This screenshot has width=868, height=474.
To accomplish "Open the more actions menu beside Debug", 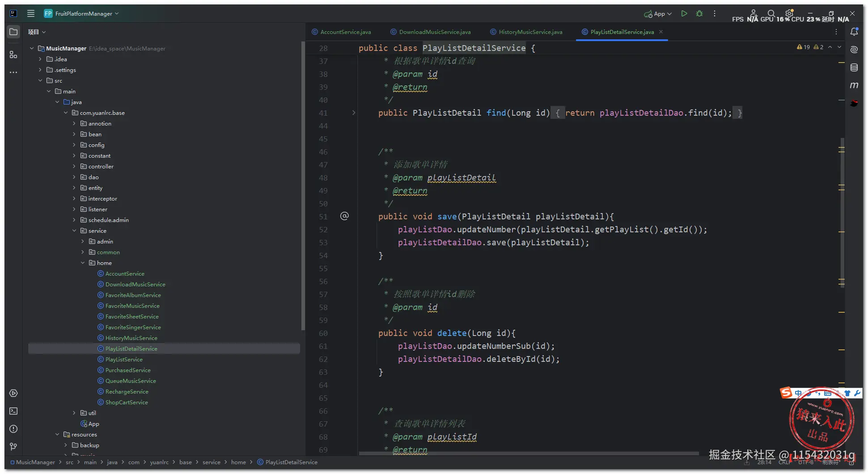I will [715, 13].
